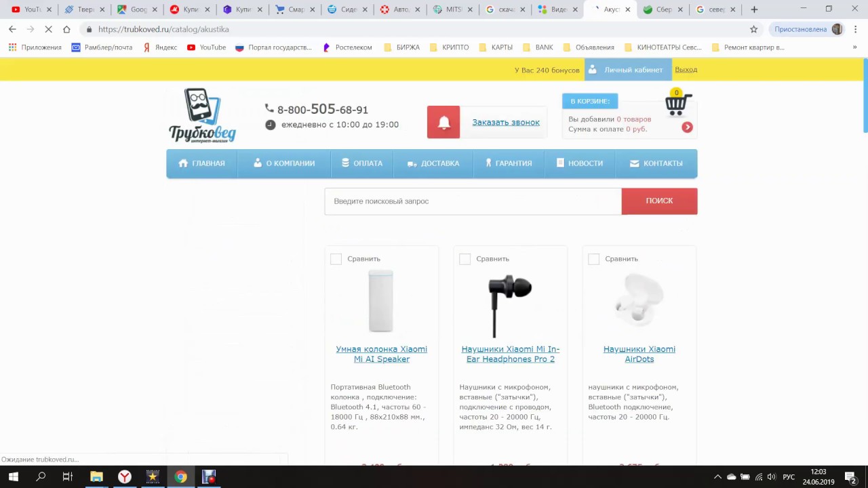Click volume icon in system tray
Image resolution: width=868 pixels, height=488 pixels.
771,477
